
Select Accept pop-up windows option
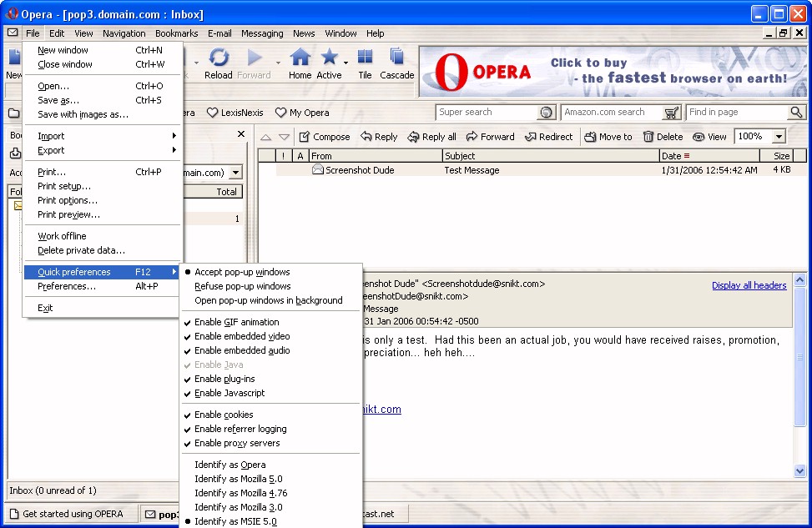coord(270,272)
